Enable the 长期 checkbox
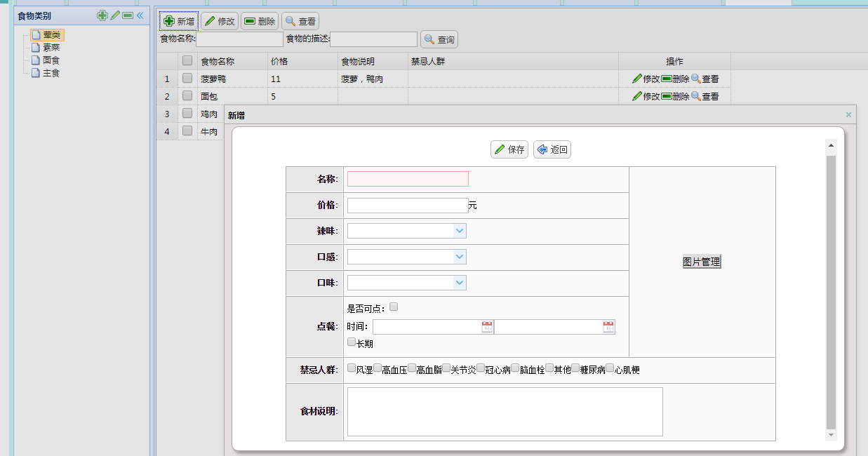 coord(352,342)
